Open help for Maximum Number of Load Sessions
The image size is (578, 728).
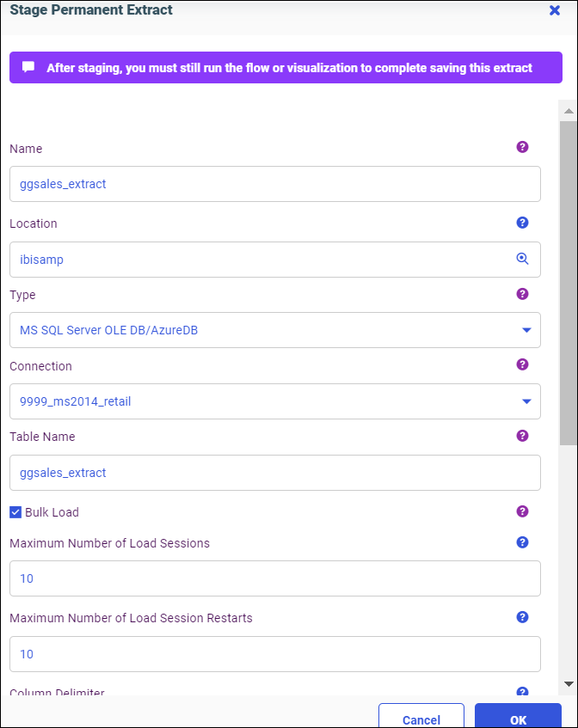(x=522, y=542)
